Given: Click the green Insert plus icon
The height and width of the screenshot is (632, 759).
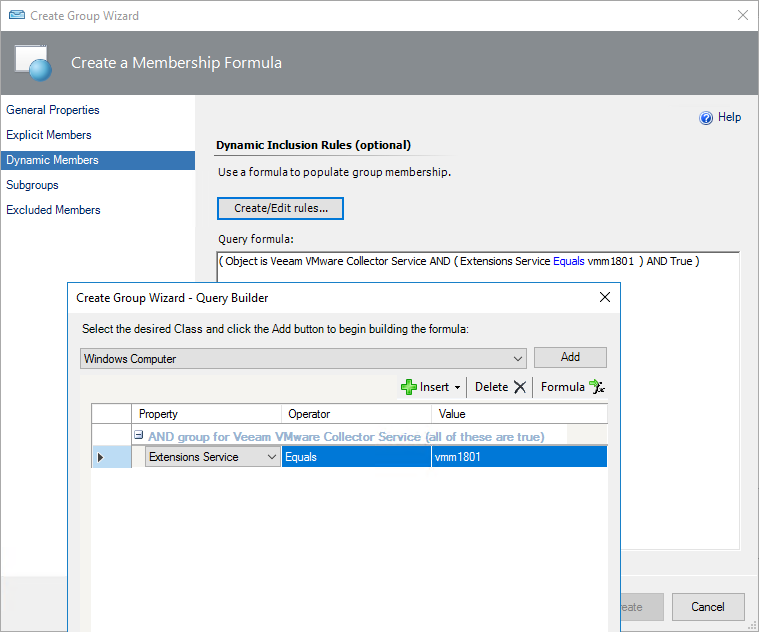Looking at the screenshot, I should pyautogui.click(x=409, y=387).
